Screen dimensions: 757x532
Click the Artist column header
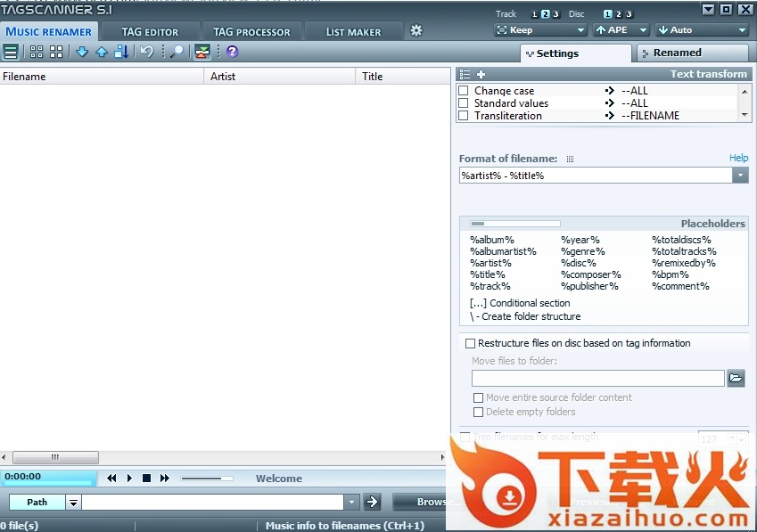click(x=280, y=77)
